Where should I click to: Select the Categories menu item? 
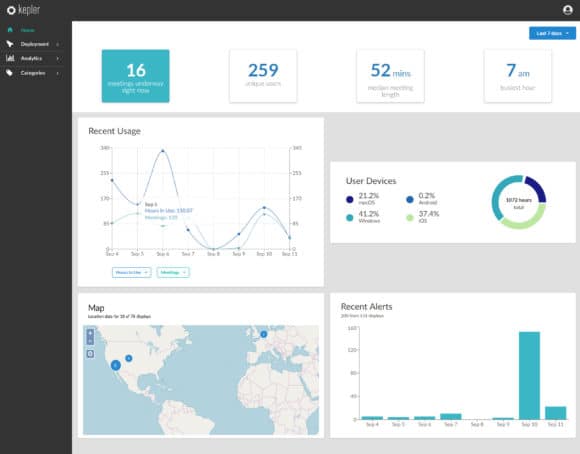pos(33,73)
